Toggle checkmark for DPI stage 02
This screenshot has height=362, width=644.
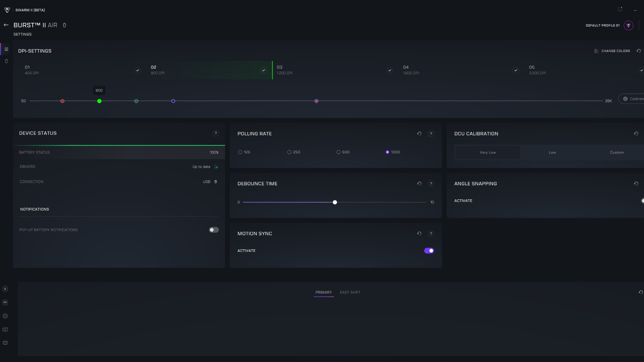point(264,70)
